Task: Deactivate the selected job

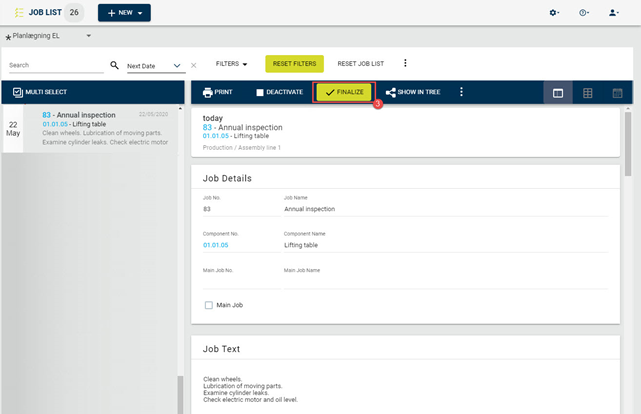Action: 280,92
